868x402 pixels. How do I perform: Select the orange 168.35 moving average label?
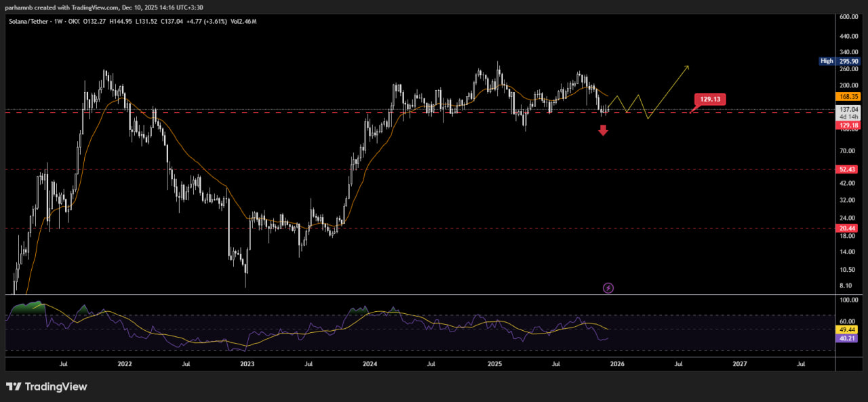pos(849,97)
